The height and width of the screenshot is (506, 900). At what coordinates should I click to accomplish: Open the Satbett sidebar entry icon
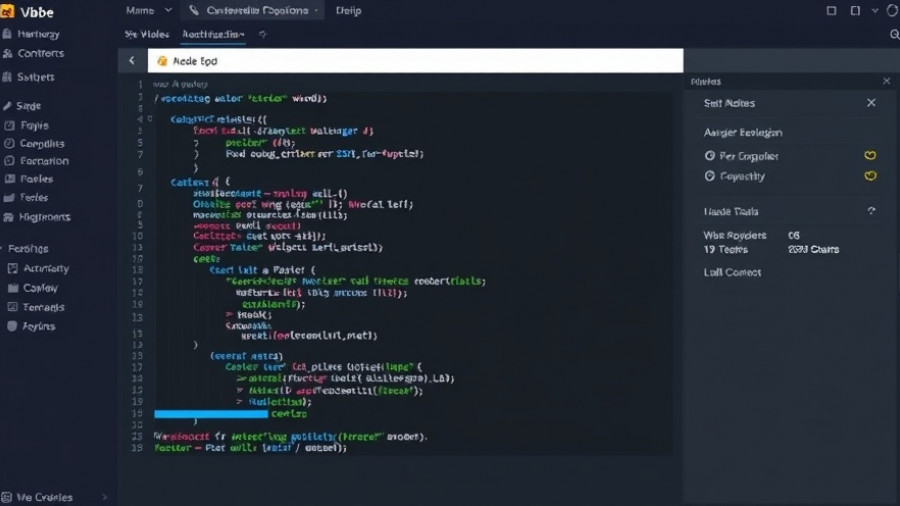(x=7, y=77)
